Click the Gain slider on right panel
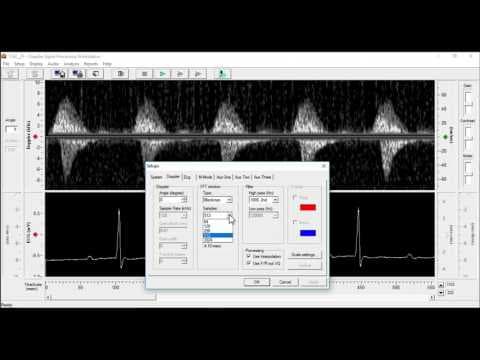 [468, 103]
